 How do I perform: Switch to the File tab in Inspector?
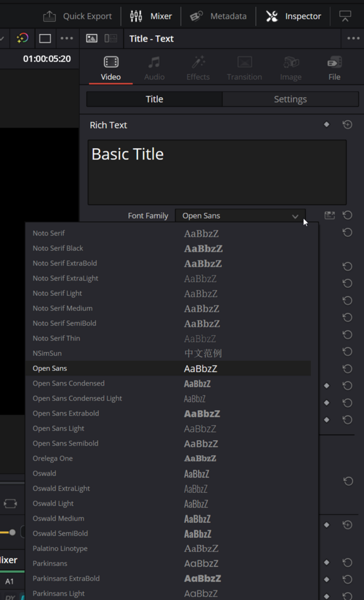pos(334,68)
